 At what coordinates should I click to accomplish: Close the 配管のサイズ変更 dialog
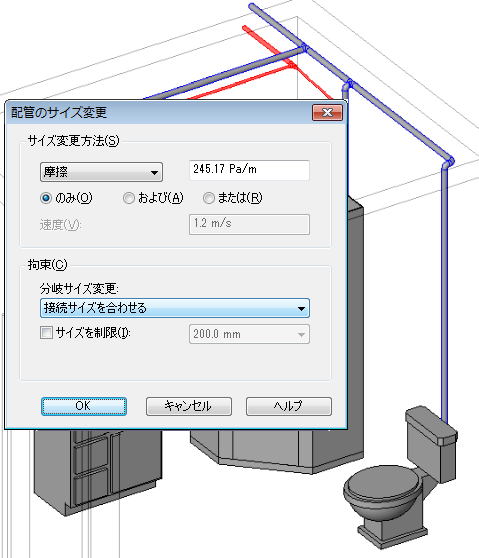click(x=327, y=112)
